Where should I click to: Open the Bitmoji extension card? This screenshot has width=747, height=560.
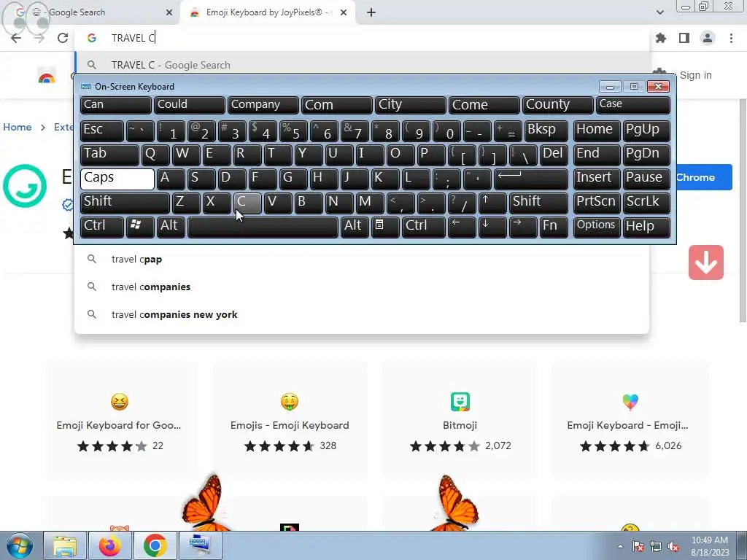[460, 420]
